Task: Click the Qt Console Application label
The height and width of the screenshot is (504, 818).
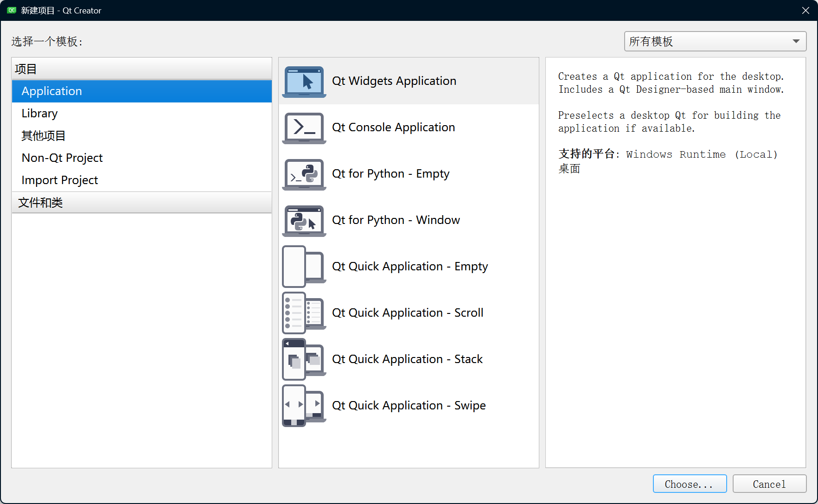Action: 393,128
